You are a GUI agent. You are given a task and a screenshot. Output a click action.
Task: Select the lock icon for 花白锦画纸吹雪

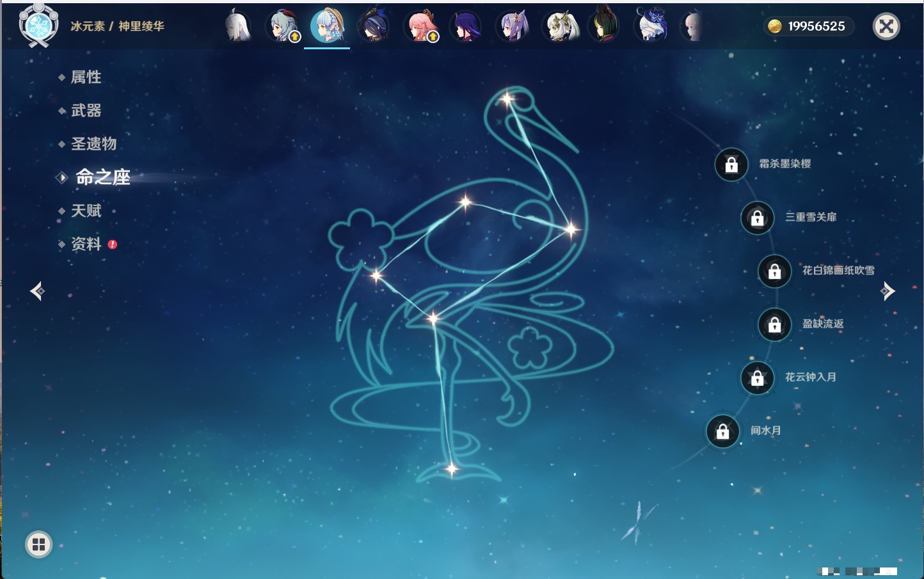click(775, 271)
